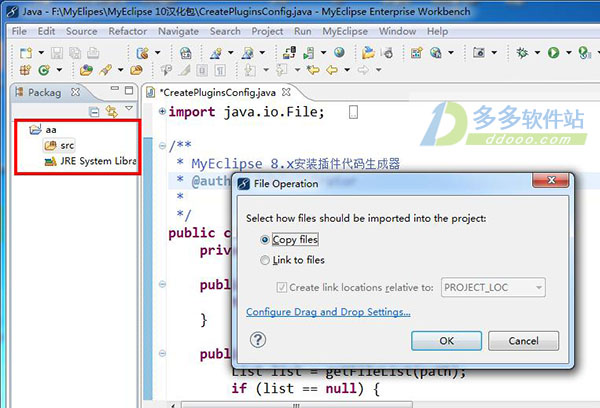Click the deploy to server icon
Viewport: 600px width, 408px height.
pyautogui.click(x=289, y=53)
